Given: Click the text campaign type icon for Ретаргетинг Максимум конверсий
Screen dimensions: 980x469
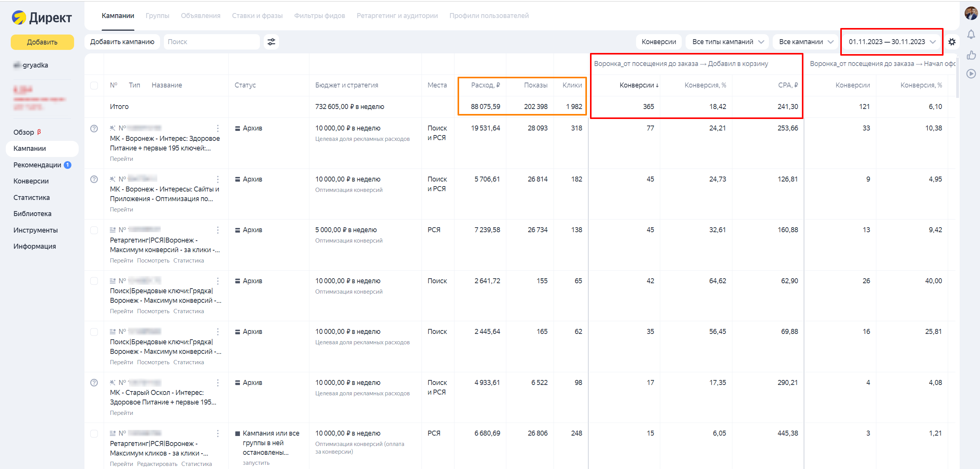Looking at the screenshot, I should coord(112,230).
